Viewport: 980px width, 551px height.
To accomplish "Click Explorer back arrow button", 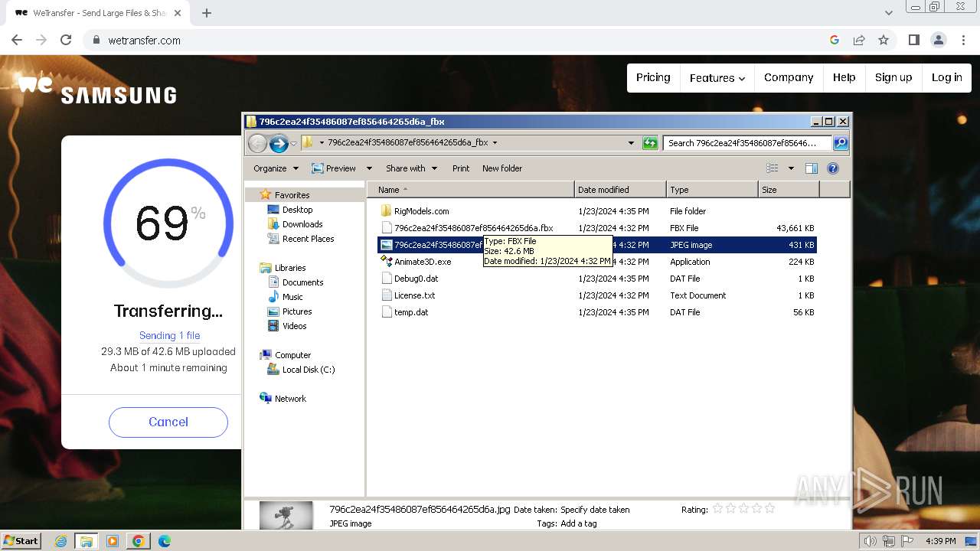I will point(257,142).
